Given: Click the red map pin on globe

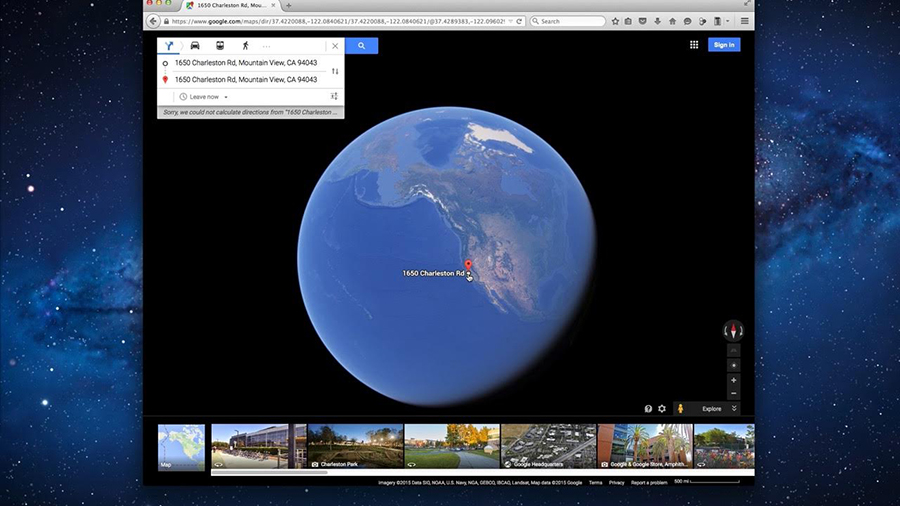Looking at the screenshot, I should [x=468, y=264].
